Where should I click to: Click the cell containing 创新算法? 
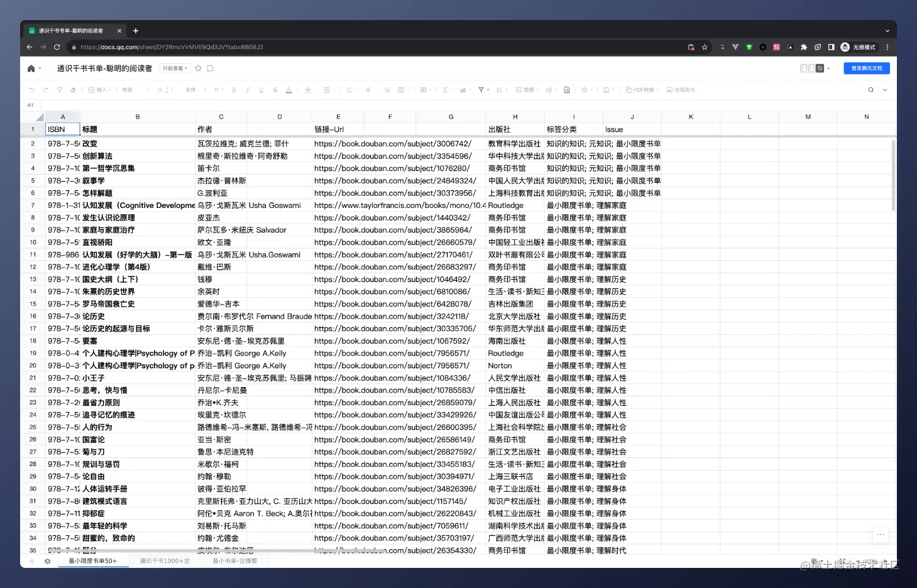(138, 156)
